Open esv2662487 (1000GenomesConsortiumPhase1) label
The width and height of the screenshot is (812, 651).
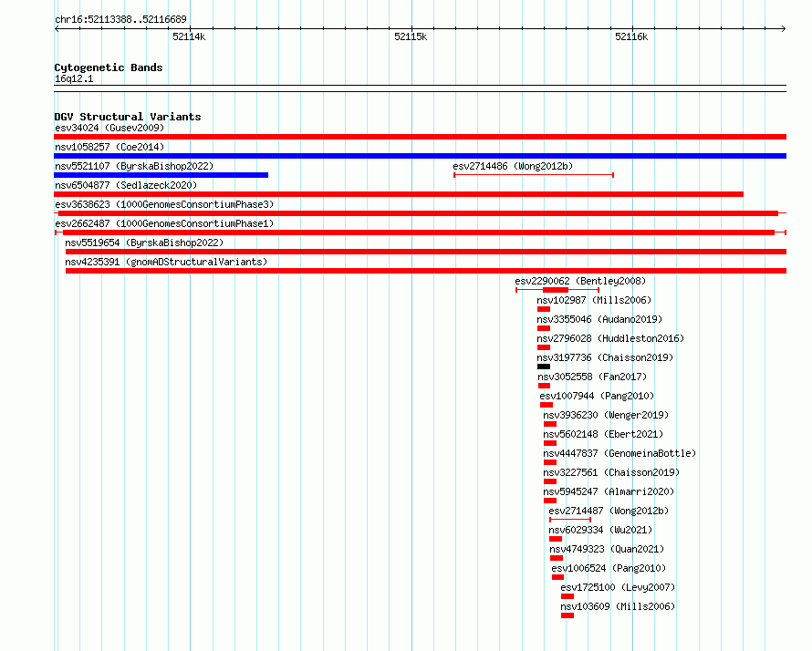tap(164, 223)
